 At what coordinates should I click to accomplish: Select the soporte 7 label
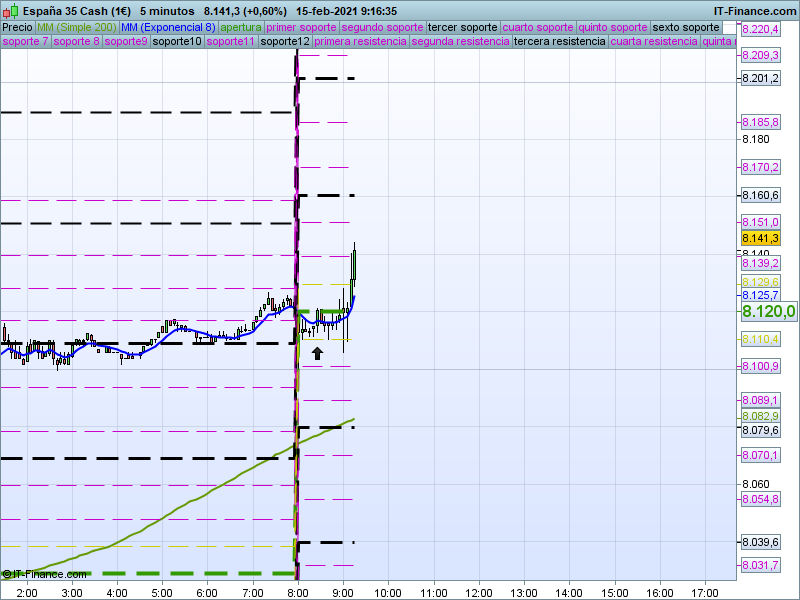coord(25,41)
